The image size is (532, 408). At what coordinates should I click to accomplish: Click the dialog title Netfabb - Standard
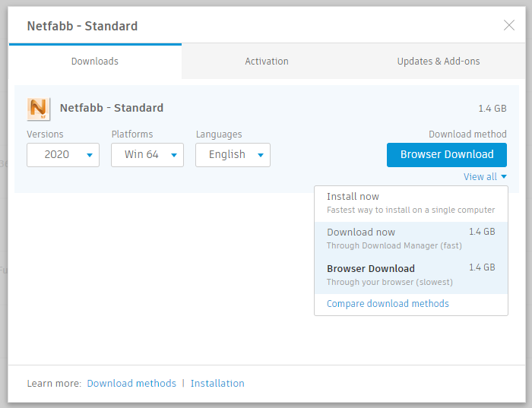coord(82,26)
